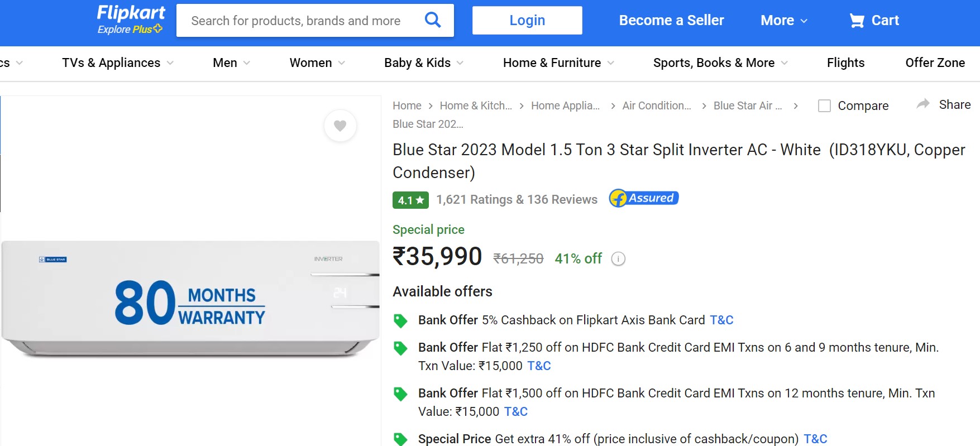Expand the More dropdown in header
980x446 pixels.
pyautogui.click(x=783, y=21)
